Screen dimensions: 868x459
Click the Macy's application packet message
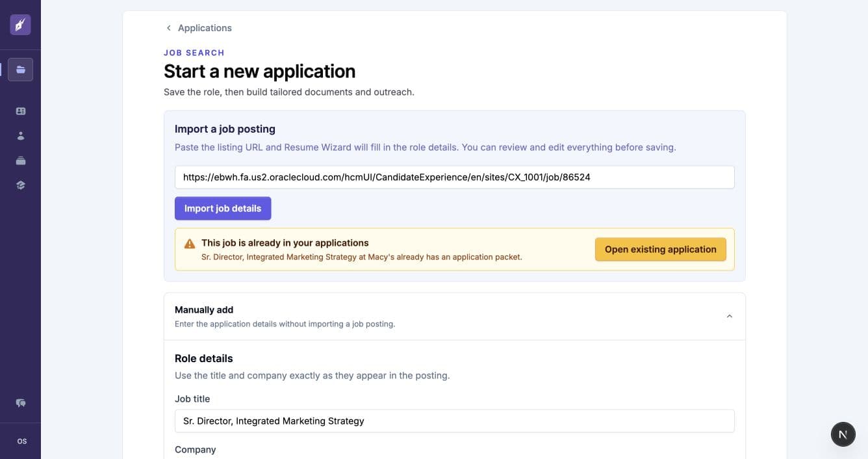click(x=362, y=257)
